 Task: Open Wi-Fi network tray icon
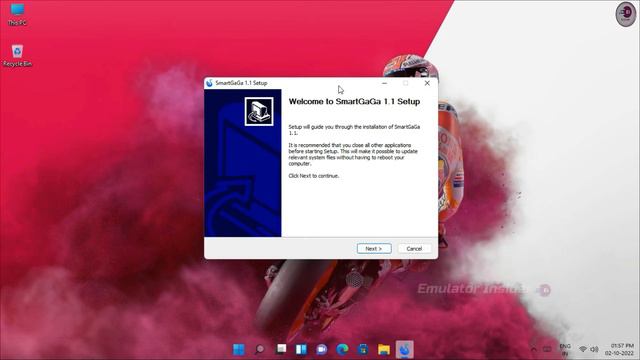pyautogui.click(x=583, y=349)
